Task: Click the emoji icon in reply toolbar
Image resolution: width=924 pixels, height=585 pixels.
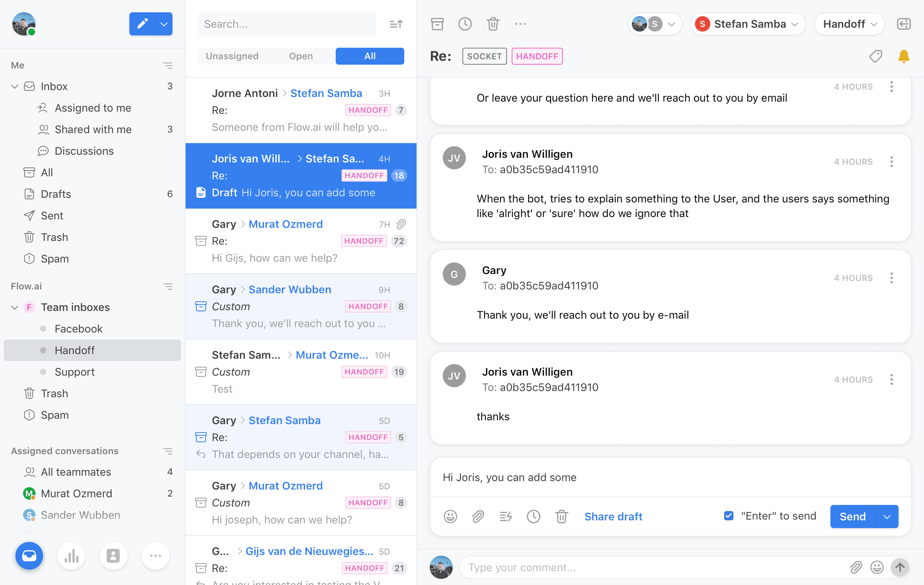Action: pyautogui.click(x=450, y=516)
